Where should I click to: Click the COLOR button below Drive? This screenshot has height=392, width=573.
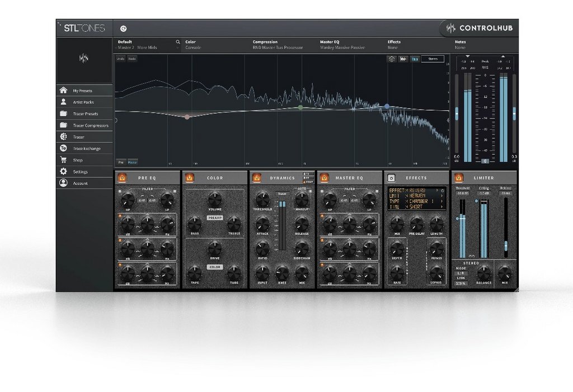point(215,267)
